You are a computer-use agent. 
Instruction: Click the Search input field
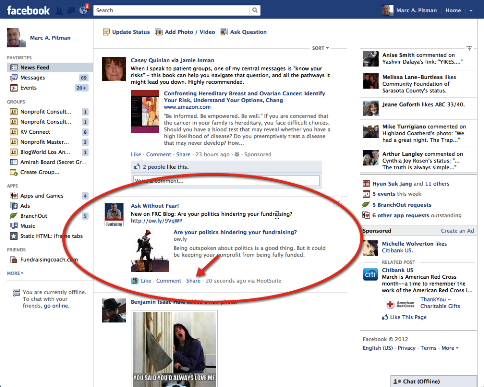tap(171, 10)
